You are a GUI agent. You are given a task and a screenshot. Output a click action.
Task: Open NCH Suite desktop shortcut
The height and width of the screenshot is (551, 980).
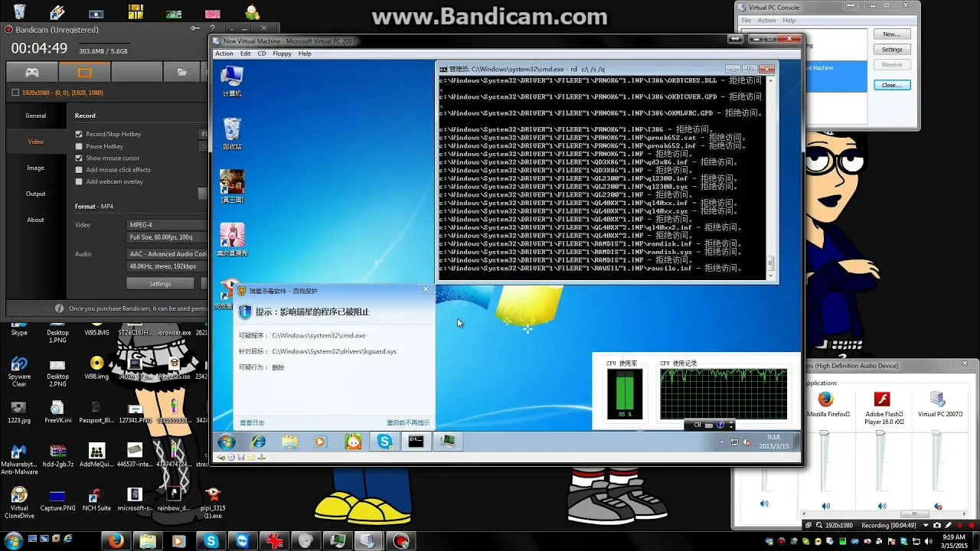coord(96,499)
